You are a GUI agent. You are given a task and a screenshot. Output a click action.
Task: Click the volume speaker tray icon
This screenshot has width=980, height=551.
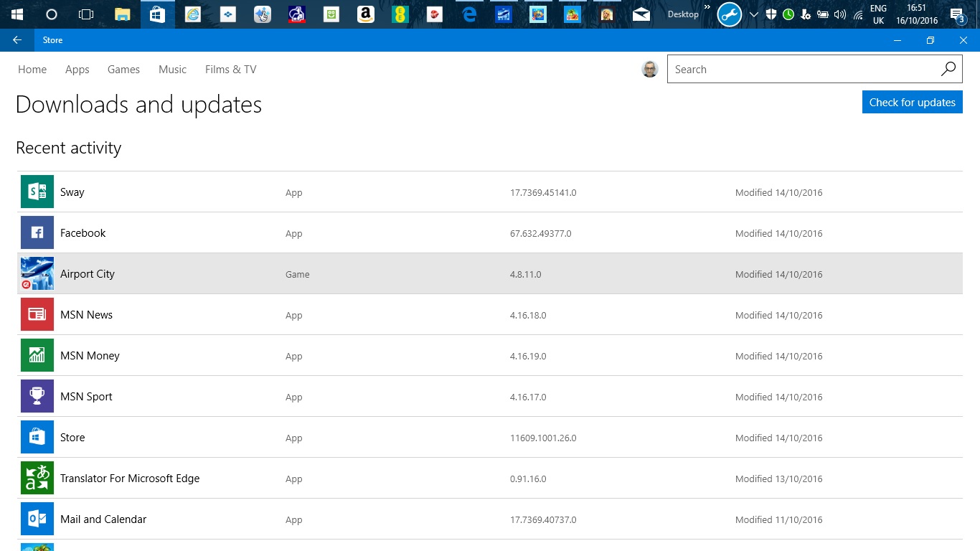pos(840,14)
